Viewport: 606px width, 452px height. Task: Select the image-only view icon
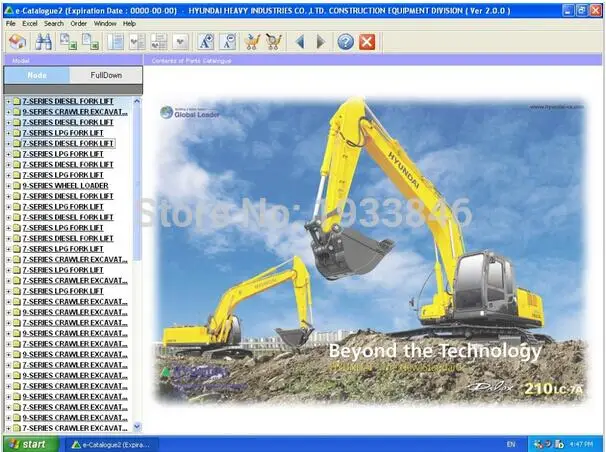click(x=180, y=42)
